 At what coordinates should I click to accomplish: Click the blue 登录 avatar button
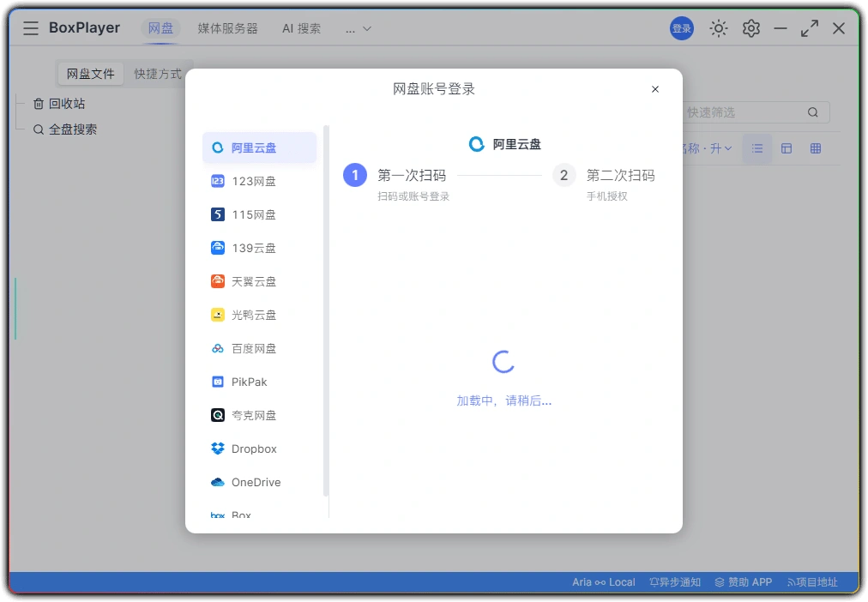pyautogui.click(x=682, y=28)
